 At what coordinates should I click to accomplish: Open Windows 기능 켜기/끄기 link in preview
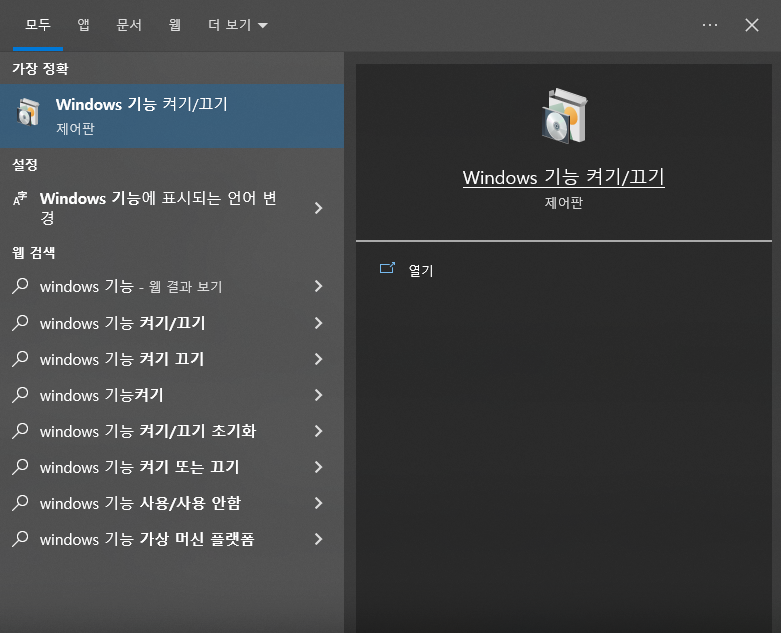pos(564,177)
